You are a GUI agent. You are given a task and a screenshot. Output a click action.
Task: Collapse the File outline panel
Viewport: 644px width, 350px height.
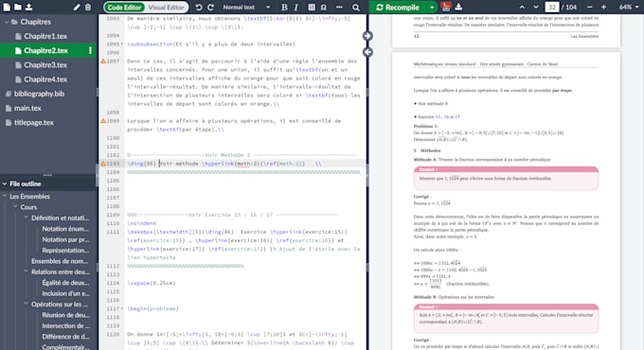point(5,184)
